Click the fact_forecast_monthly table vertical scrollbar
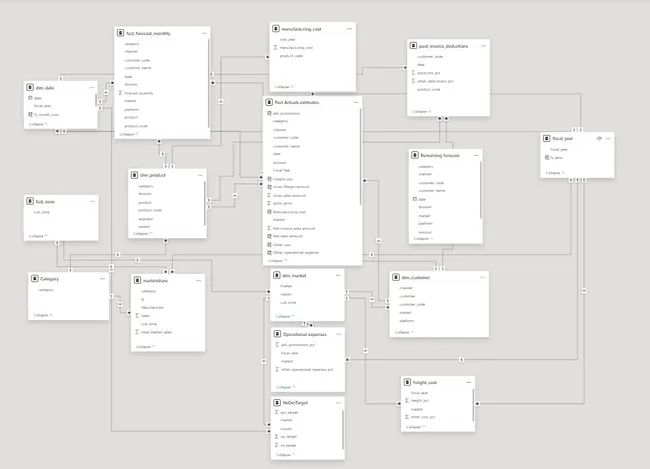 pos(209,83)
